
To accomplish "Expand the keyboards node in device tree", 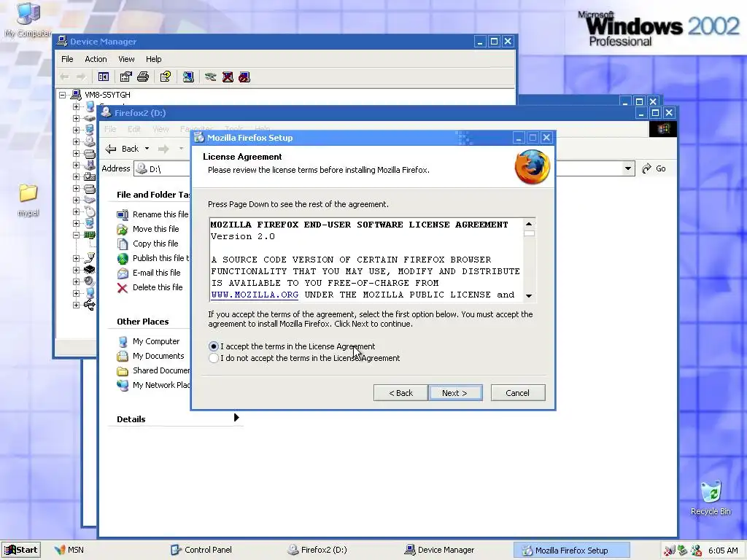I will 76,200.
